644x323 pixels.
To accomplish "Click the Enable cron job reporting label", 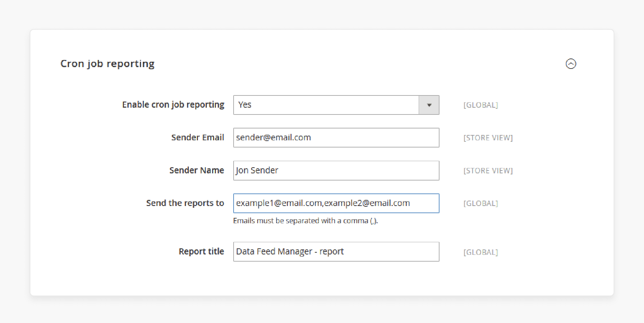I will 173,105.
